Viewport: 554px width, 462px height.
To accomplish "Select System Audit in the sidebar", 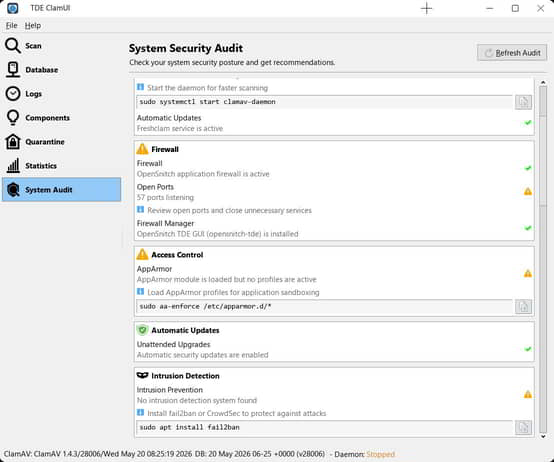I will coord(61,190).
